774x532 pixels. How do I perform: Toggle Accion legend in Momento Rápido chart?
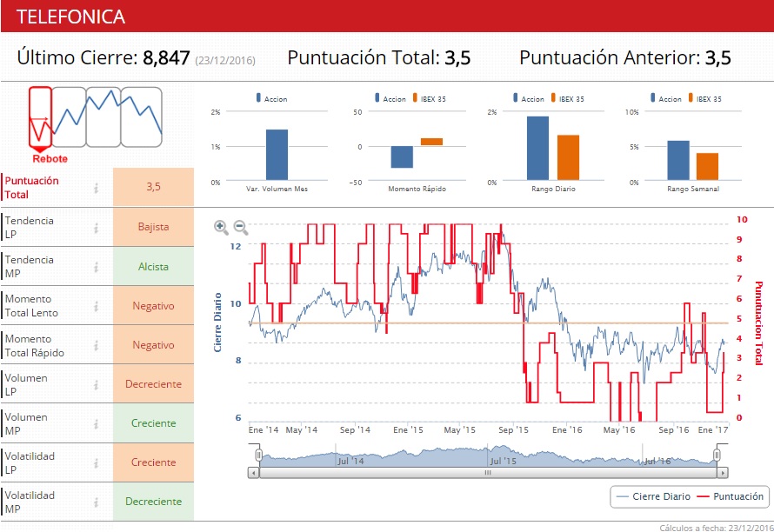pyautogui.click(x=390, y=99)
